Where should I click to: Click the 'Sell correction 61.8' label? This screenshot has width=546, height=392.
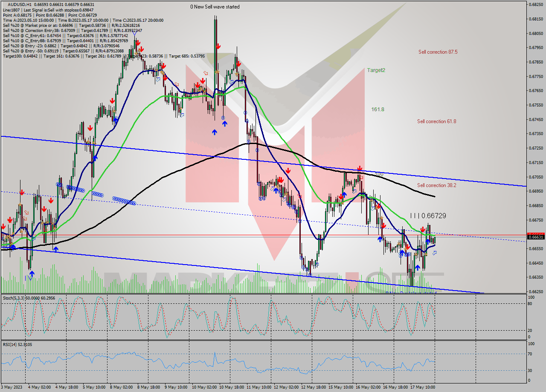tap(436, 121)
